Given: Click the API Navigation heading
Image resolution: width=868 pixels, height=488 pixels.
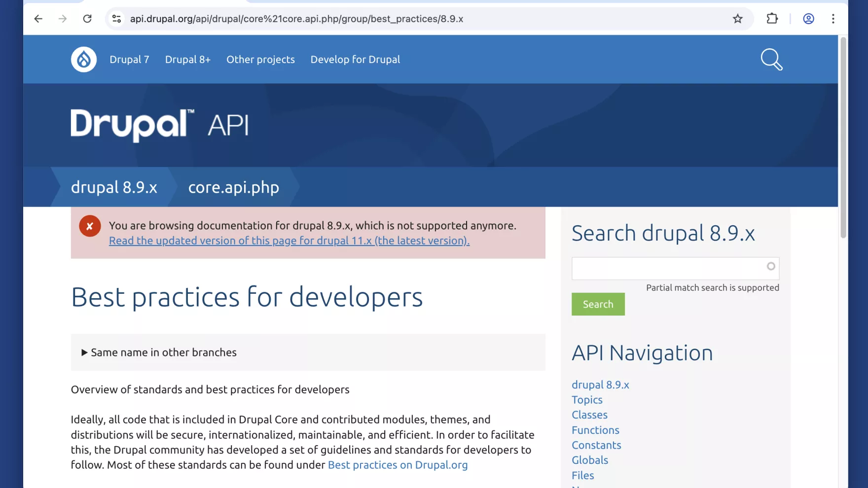Looking at the screenshot, I should click(x=642, y=353).
